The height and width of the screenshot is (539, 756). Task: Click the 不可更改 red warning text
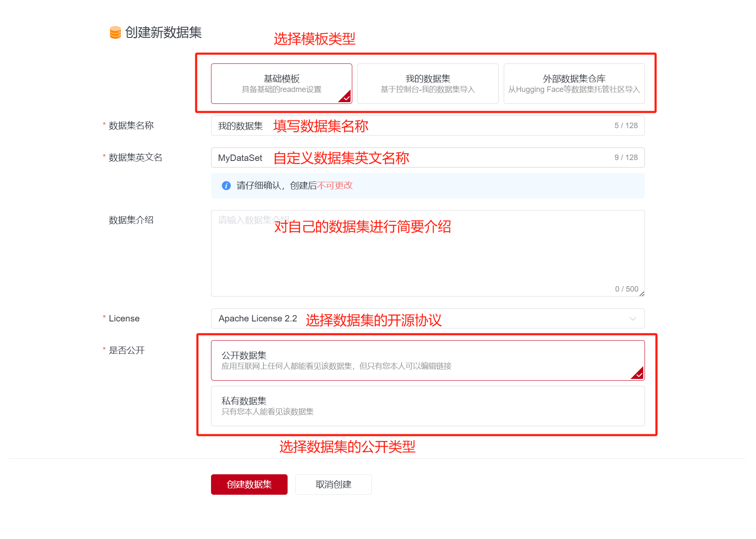point(335,186)
